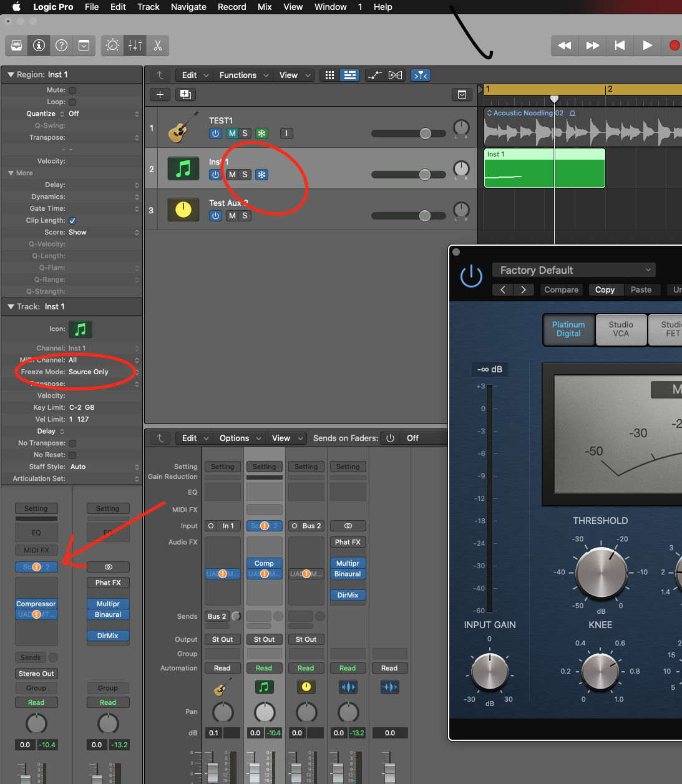Click the Threshold knob in Compressor
The image size is (682, 784).
(601, 573)
